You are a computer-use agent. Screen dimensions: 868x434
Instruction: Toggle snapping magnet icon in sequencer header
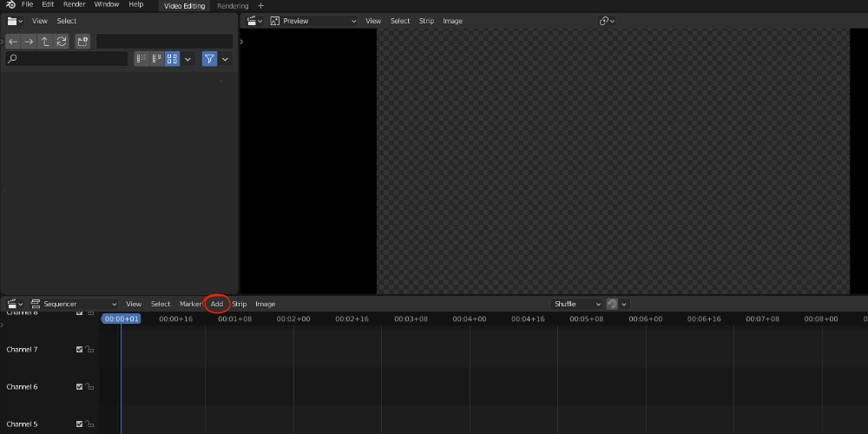tap(612, 304)
